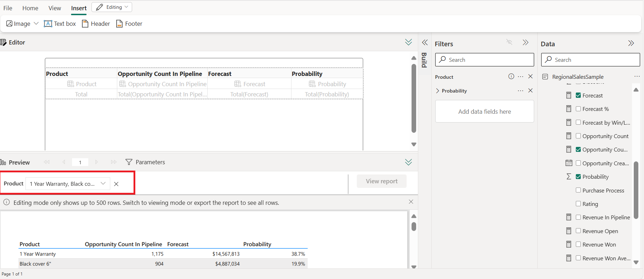Expand the Probability filter card
The image size is (644, 279).
(438, 91)
